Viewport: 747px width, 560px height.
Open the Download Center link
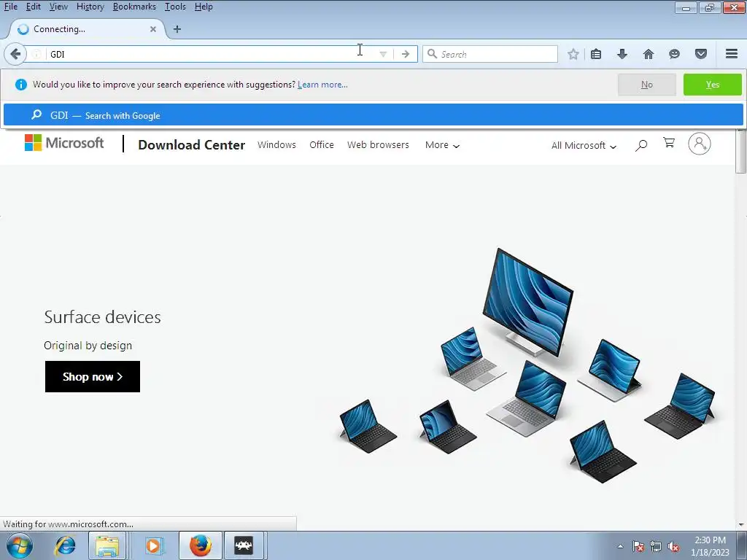pos(192,145)
